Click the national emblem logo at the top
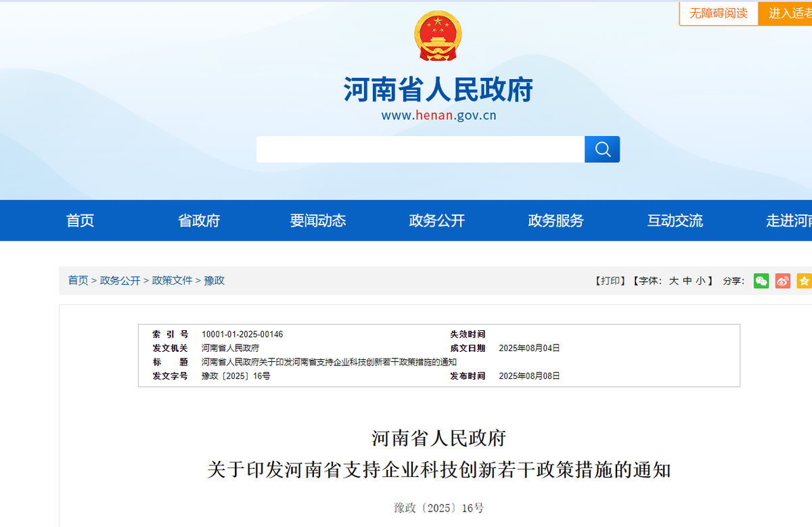 pos(438,35)
